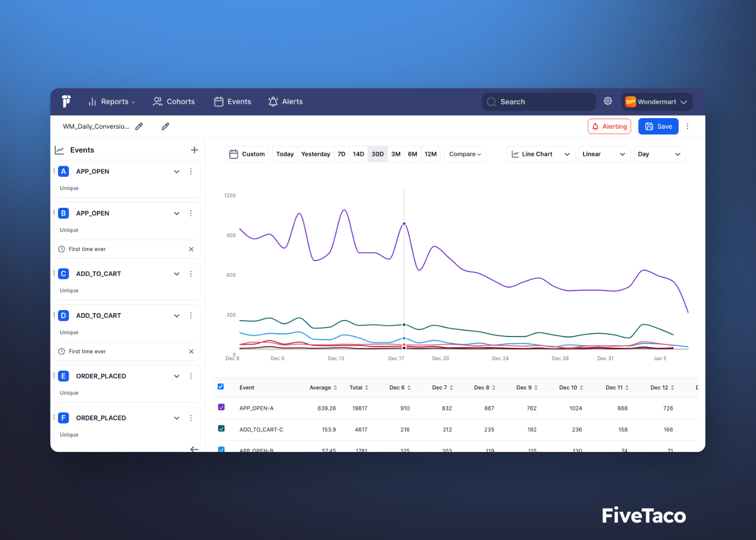
Task: Click the event E letter badge
Action: (x=63, y=376)
